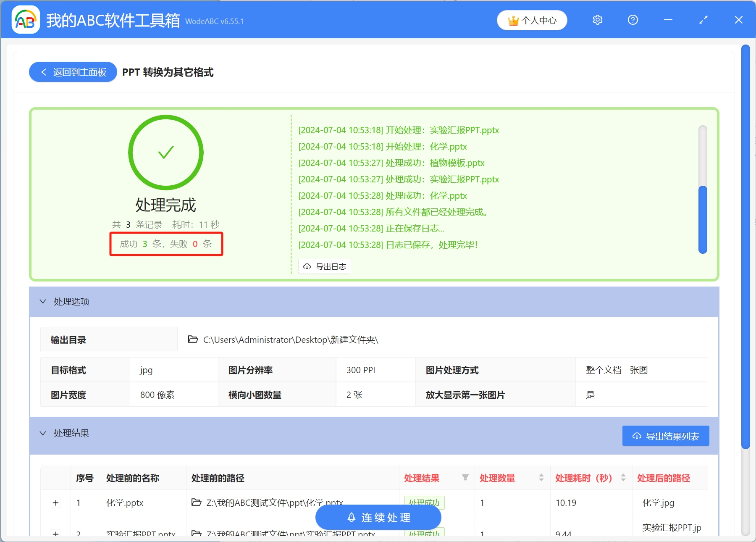This screenshot has width=756, height=542.
Task: Expand row 2 for 实验汇报PPT.pptx
Action: click(55, 534)
